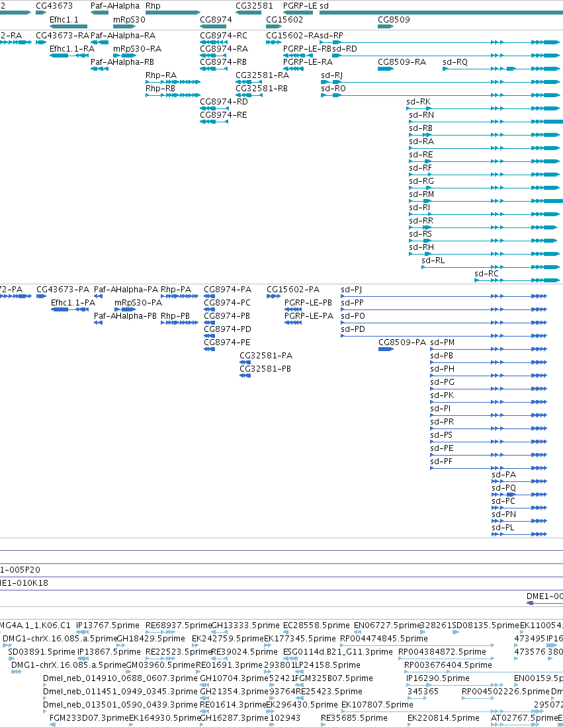Image resolution: width=563 pixels, height=728 pixels.
Task: Click the PGRP-LE gene label
Action: [300, 6]
